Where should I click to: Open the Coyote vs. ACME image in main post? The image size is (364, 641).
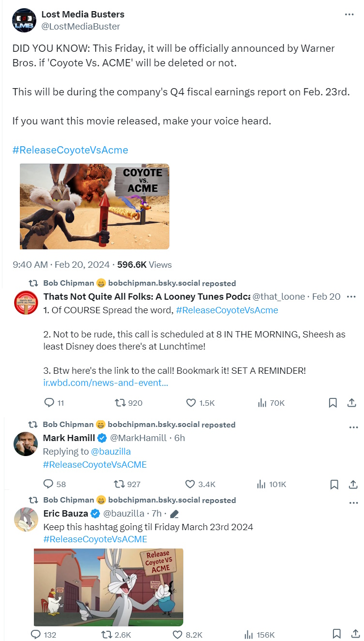tap(95, 206)
